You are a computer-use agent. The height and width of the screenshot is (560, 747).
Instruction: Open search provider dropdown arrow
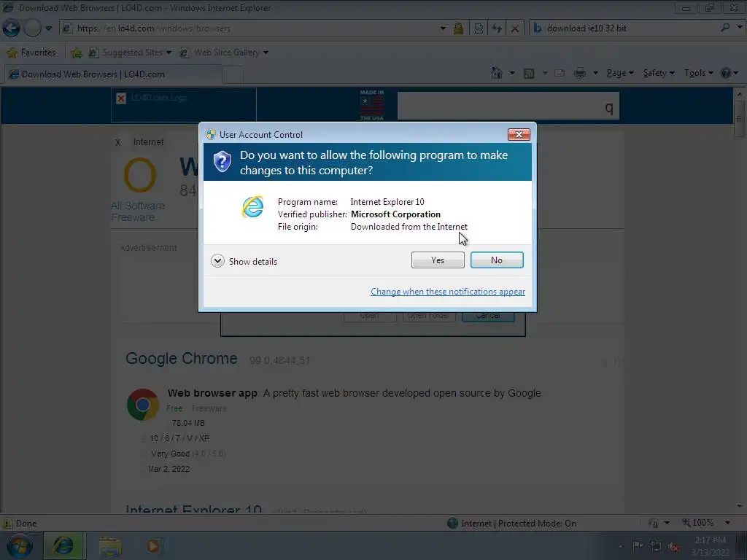click(740, 28)
